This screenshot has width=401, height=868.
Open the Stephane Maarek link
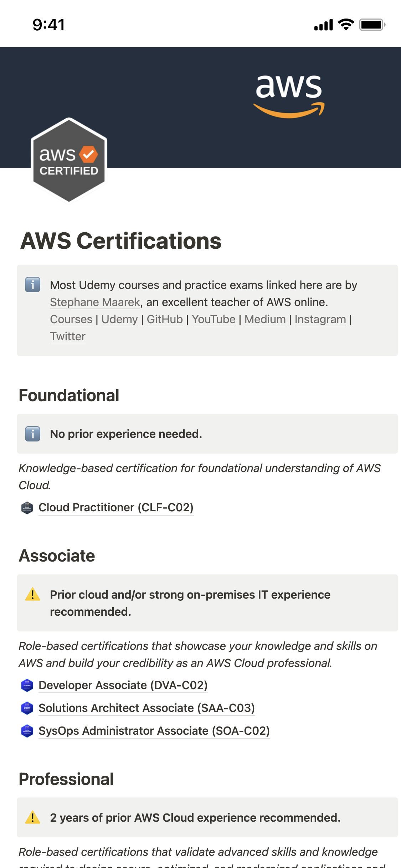point(95,302)
